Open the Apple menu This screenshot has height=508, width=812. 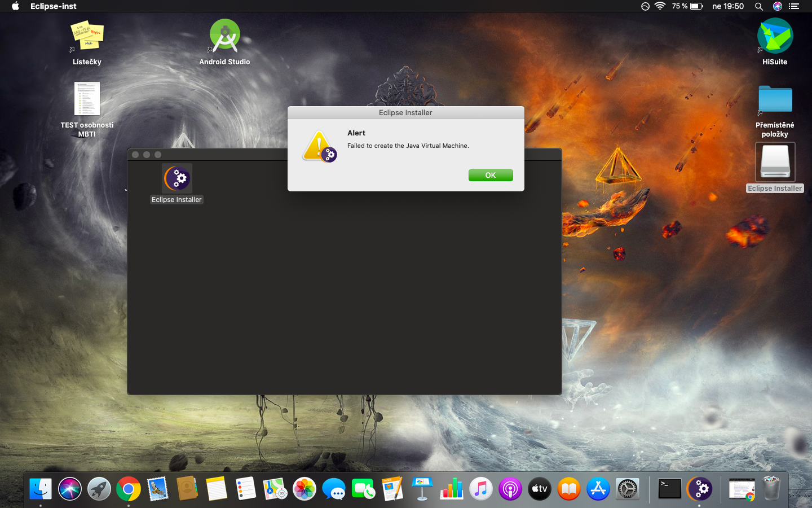tap(15, 6)
